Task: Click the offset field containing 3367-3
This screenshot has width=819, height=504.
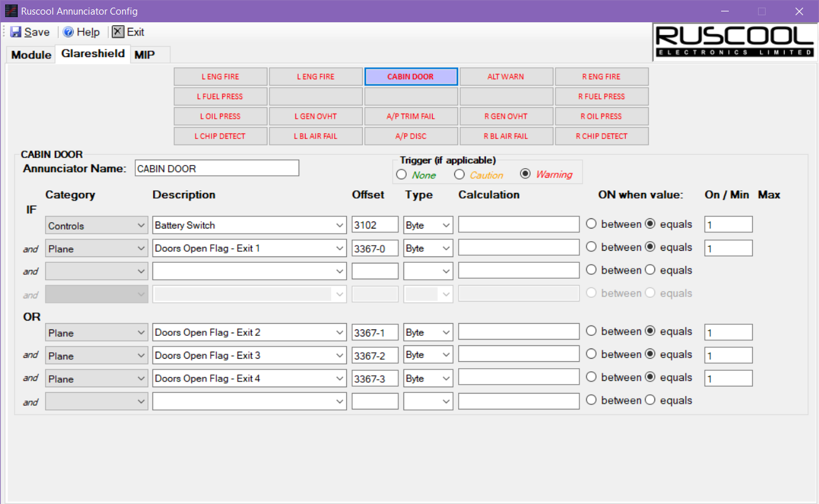Action: 375,378
